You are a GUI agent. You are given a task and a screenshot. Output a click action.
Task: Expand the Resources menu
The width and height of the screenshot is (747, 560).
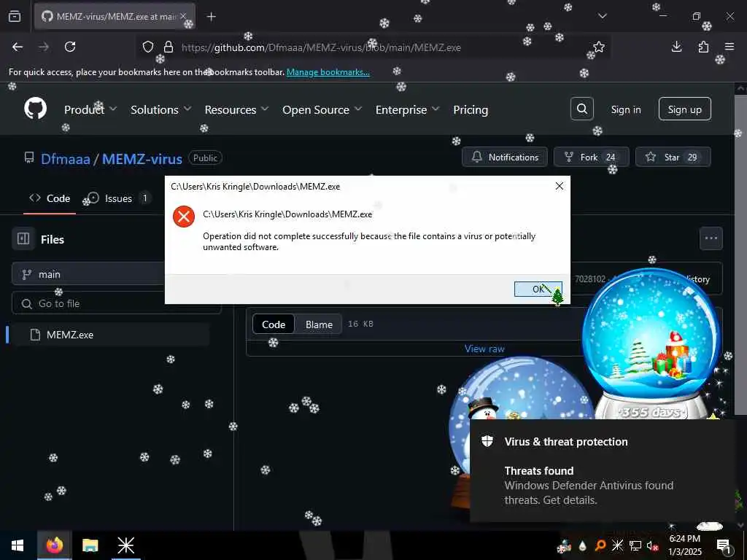[x=236, y=109]
